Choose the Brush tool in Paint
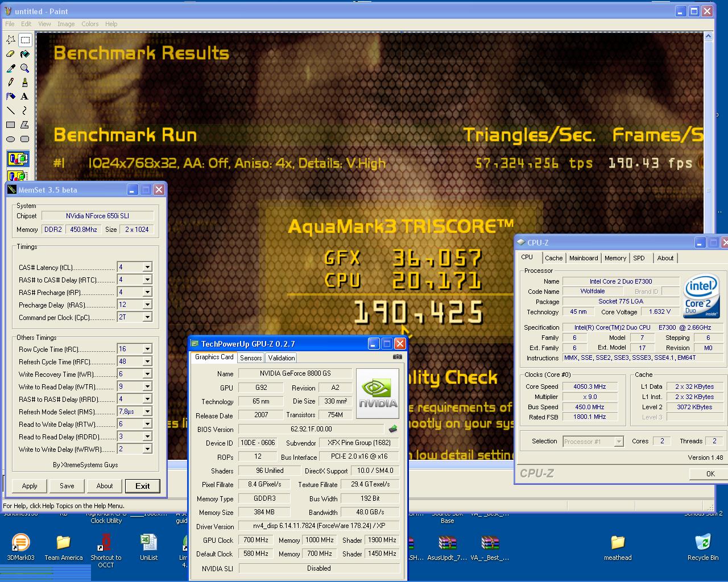The image size is (728, 582). (25, 82)
